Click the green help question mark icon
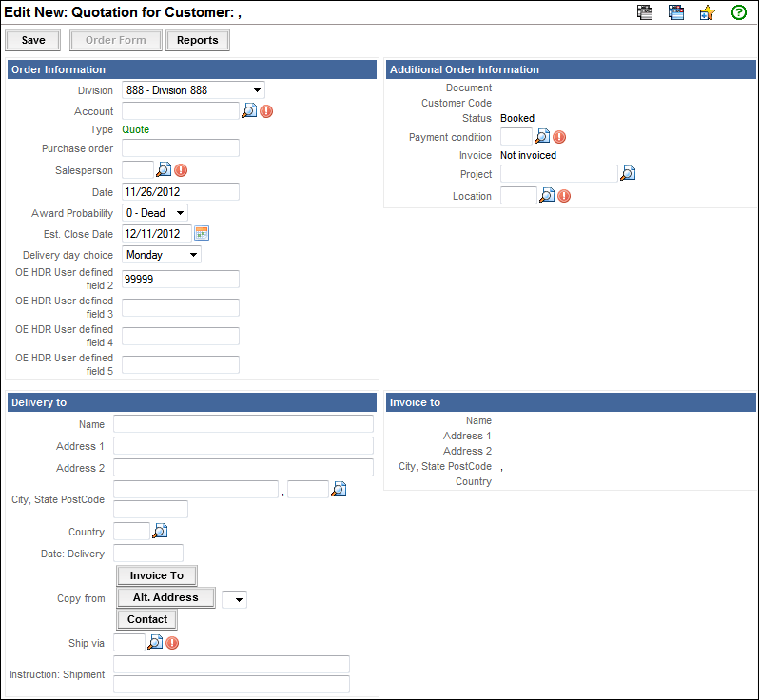 tap(738, 12)
